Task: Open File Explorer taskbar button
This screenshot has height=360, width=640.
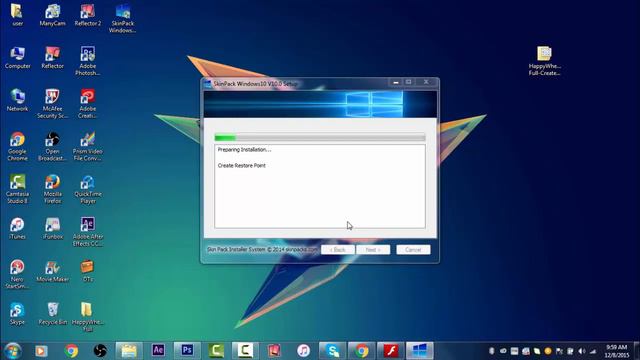Action: coord(129,351)
